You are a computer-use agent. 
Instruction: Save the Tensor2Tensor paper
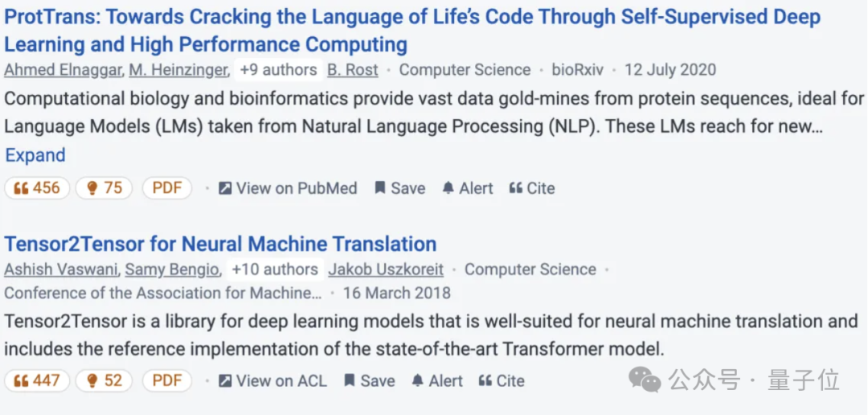tap(369, 380)
